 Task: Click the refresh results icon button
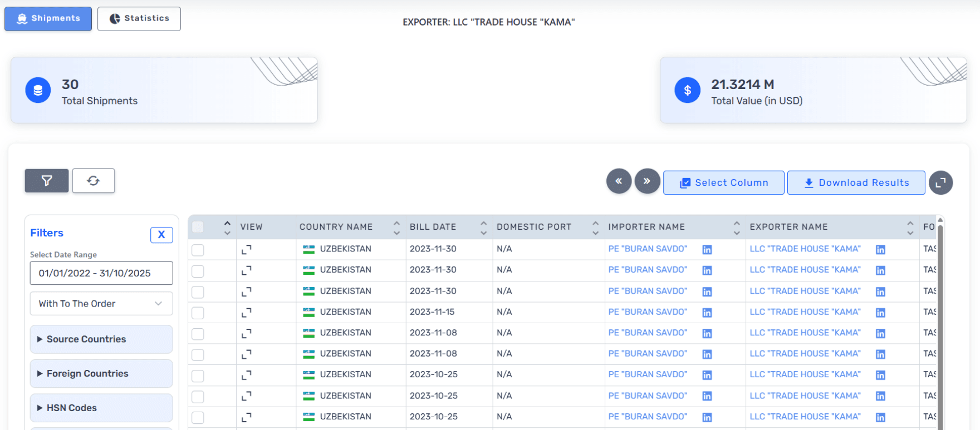94,181
